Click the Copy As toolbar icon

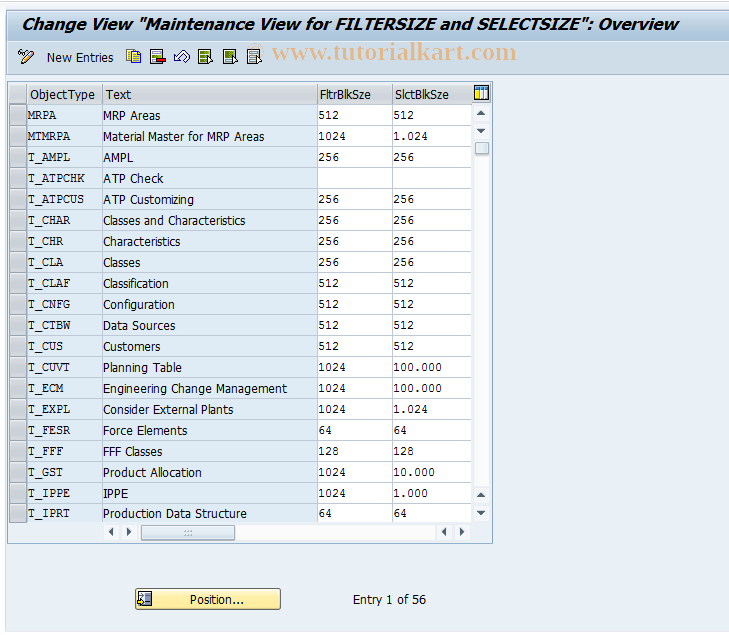[x=133, y=57]
